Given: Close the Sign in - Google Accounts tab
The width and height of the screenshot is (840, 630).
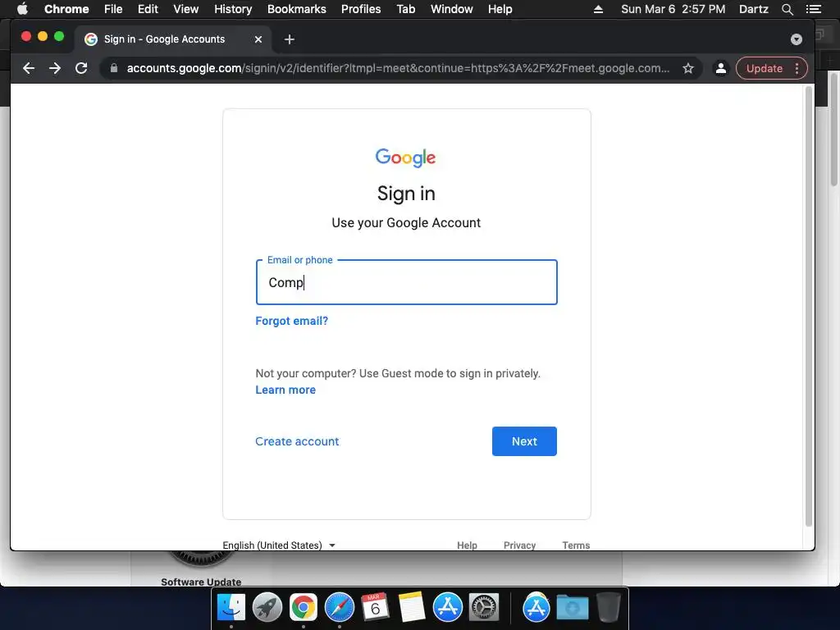Looking at the screenshot, I should [x=258, y=39].
